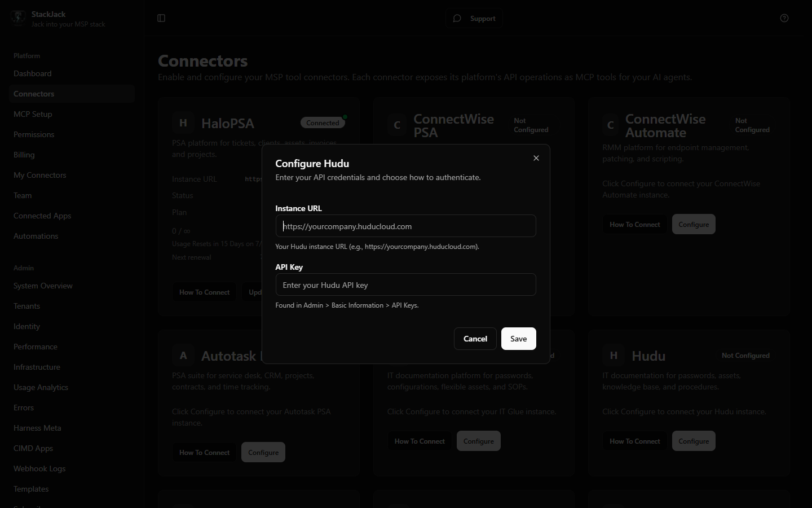Focus the Instance URL field
The image size is (812, 508).
pyautogui.click(x=405, y=226)
